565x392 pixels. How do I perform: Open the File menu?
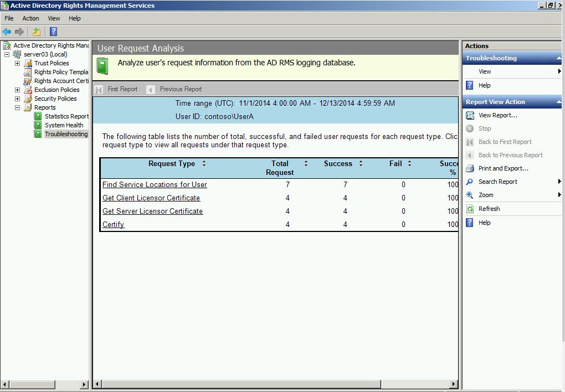pyautogui.click(x=9, y=18)
